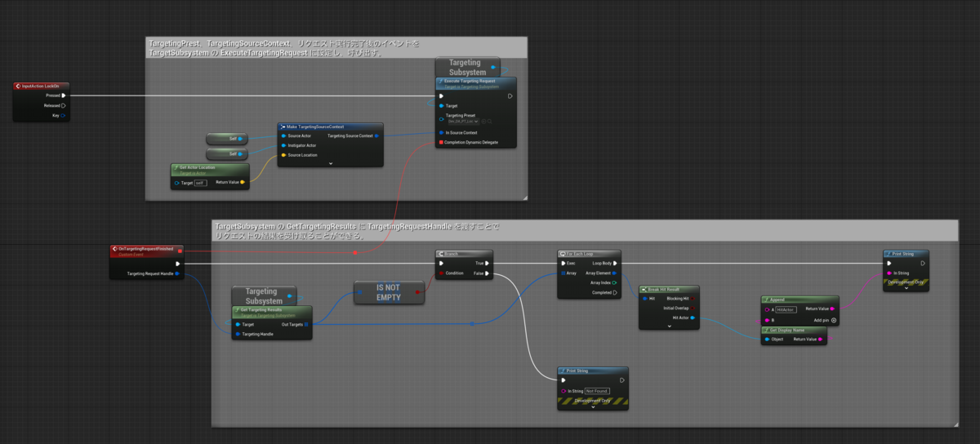
Task: Click the Exec input pin on For Each Loop
Action: 563,263
